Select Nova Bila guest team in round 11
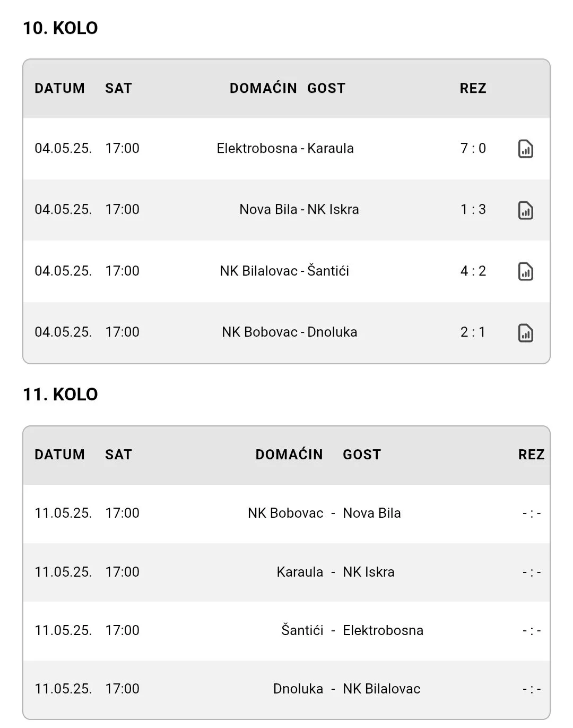The height and width of the screenshot is (728, 573). click(372, 513)
